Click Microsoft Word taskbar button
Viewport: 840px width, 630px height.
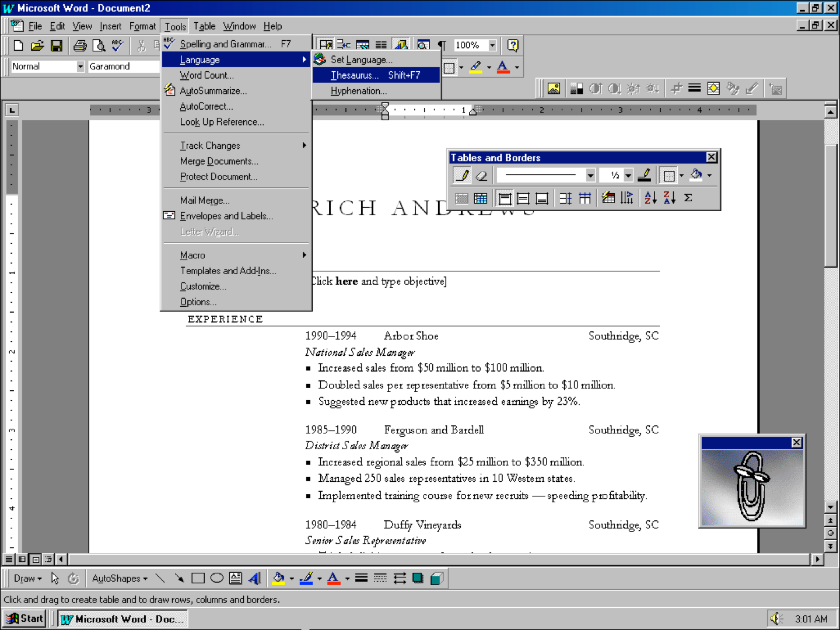click(x=123, y=619)
